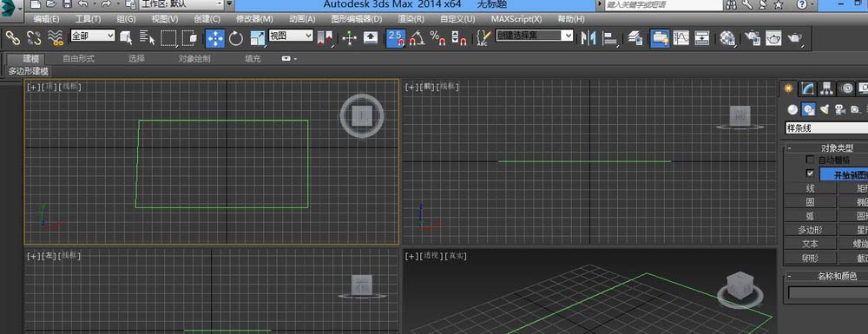Toggle the Window/Crossing selection mode
Screen dimensions: 868x334
tap(190, 37)
